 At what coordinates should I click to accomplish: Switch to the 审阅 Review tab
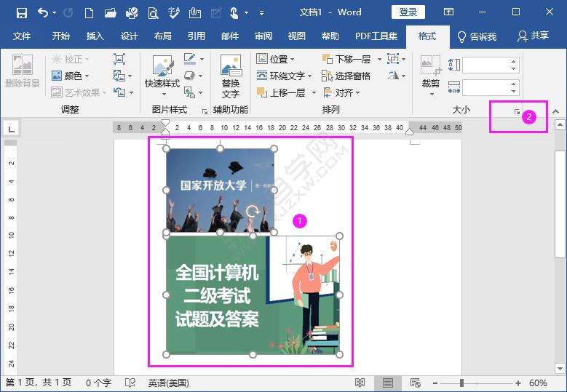tap(263, 36)
